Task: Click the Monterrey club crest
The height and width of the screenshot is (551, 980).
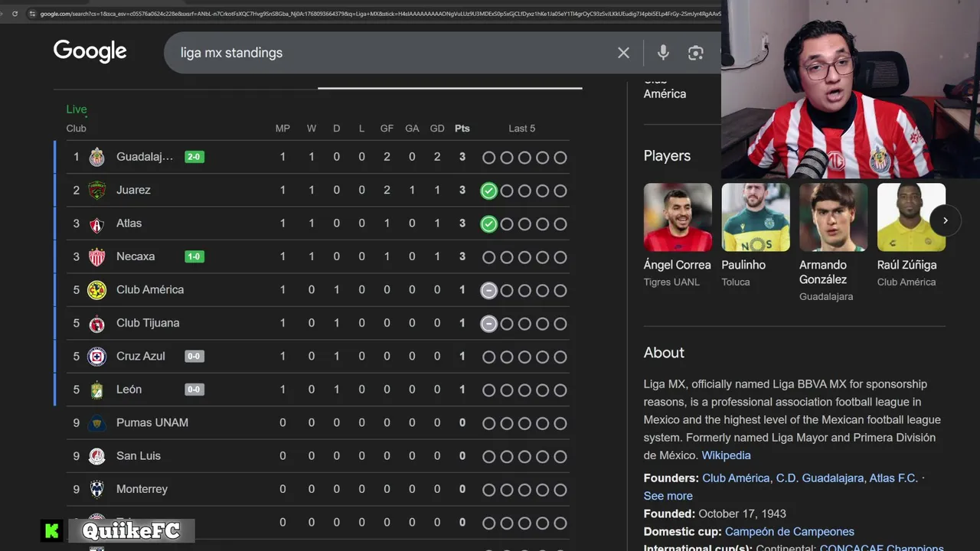Action: [x=96, y=489]
